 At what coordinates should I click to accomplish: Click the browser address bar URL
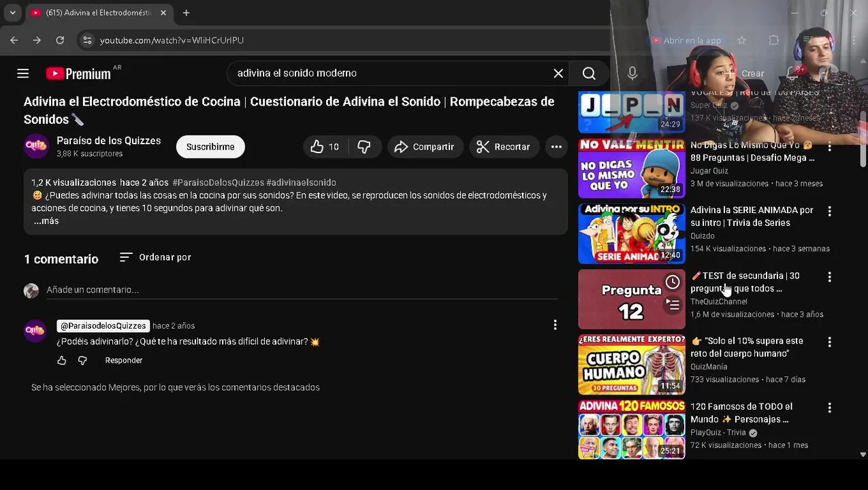pos(172,40)
